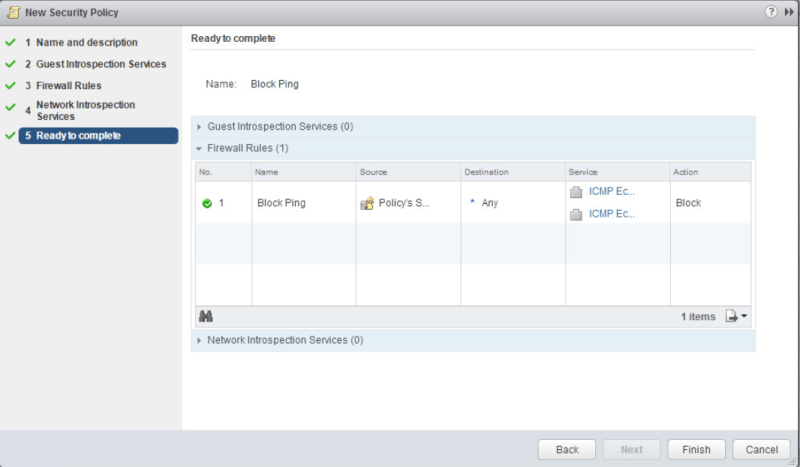Click the Back button
Image resolution: width=800 pixels, height=467 pixels.
point(567,449)
